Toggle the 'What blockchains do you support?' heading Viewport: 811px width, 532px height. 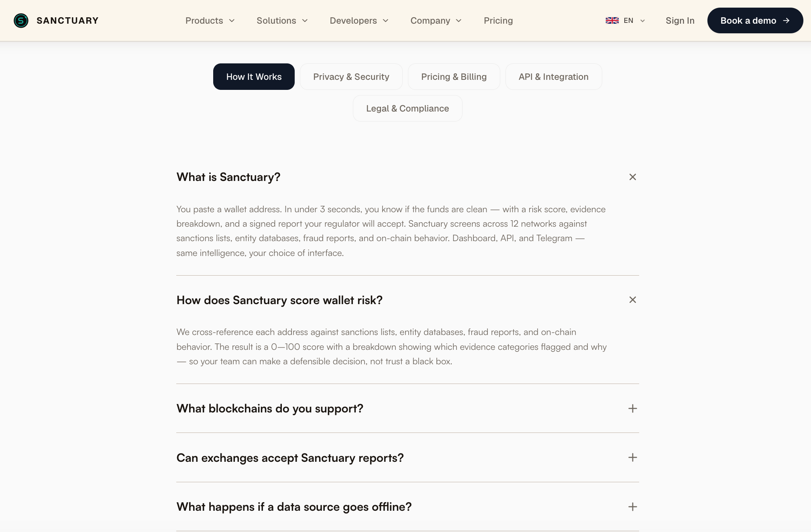coord(270,408)
